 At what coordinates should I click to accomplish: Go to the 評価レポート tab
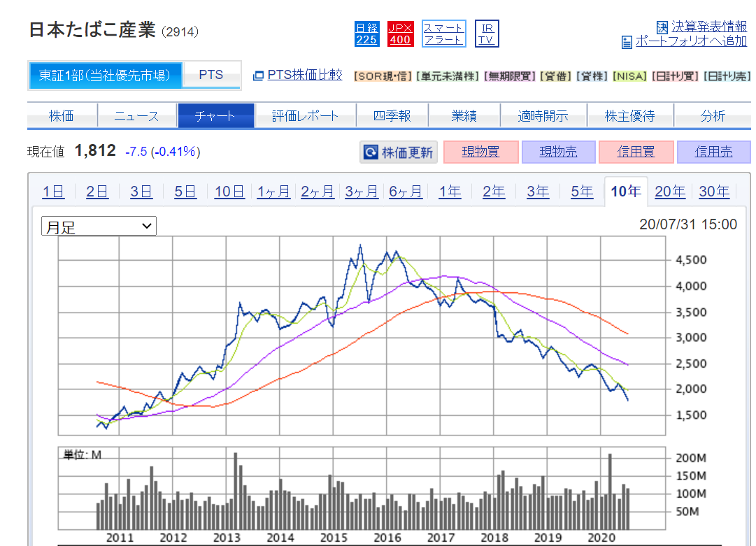tap(305, 115)
